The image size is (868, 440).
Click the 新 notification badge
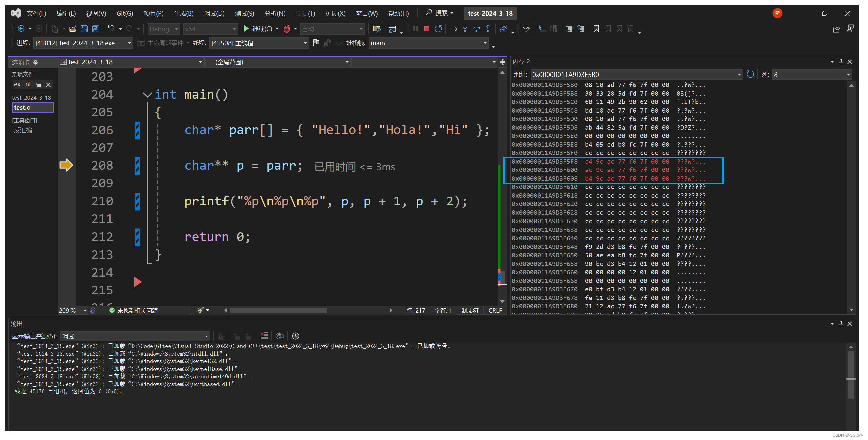[x=777, y=13]
